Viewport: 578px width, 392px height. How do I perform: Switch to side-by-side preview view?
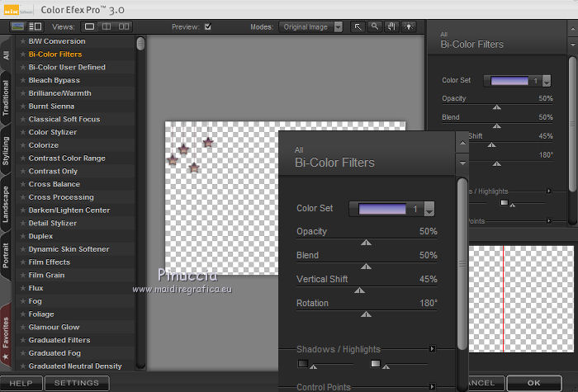[124, 26]
